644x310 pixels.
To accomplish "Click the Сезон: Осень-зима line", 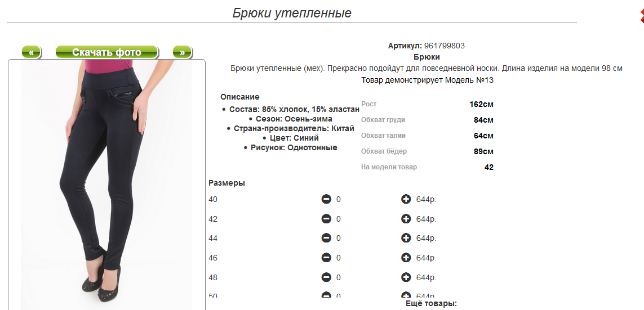I will [294, 119].
